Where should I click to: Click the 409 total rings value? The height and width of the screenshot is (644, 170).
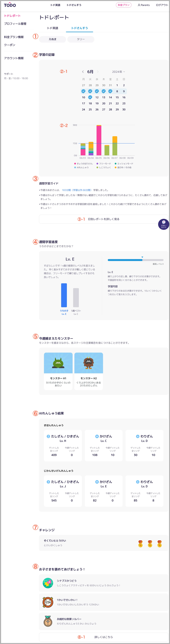click(x=54, y=455)
